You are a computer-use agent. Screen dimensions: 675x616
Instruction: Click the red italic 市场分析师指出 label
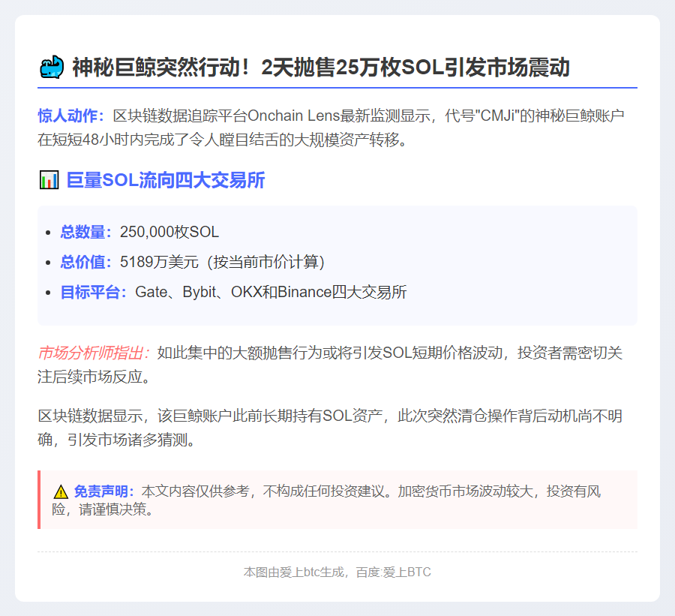pyautogui.click(x=94, y=353)
